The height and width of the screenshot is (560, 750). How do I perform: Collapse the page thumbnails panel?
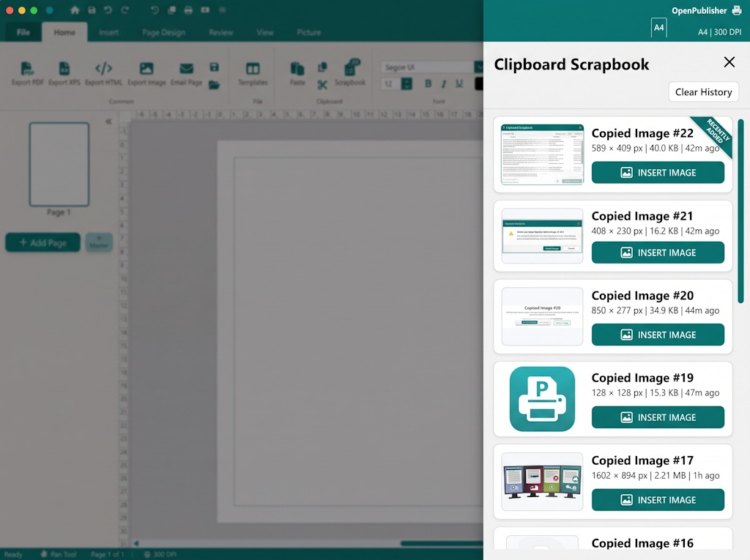tap(108, 122)
